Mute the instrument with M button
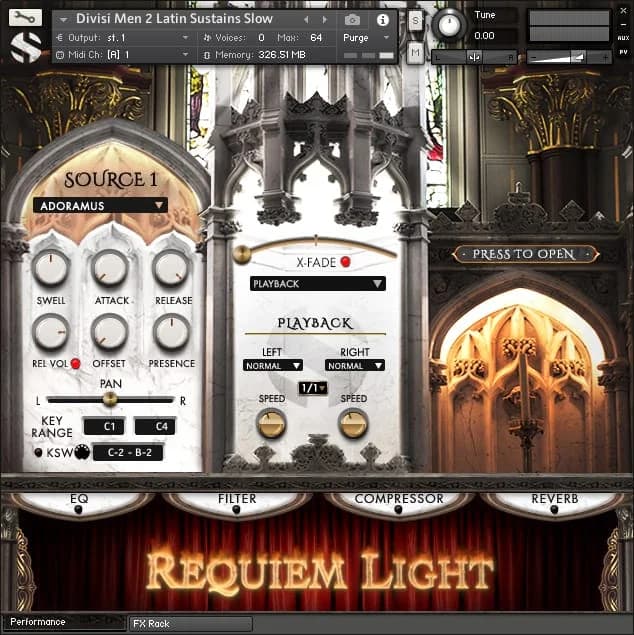 point(415,53)
